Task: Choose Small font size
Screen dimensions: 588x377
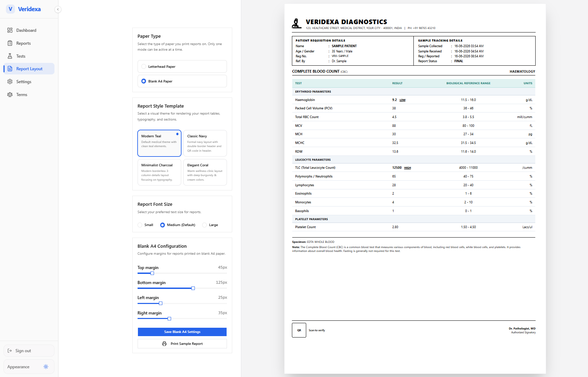Action: (x=146, y=225)
